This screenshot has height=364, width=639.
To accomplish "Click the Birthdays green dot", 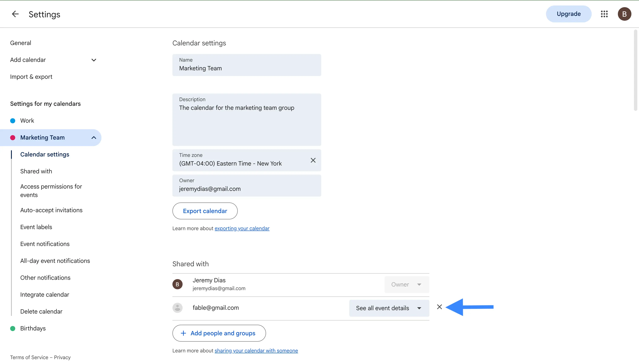I will (13, 329).
